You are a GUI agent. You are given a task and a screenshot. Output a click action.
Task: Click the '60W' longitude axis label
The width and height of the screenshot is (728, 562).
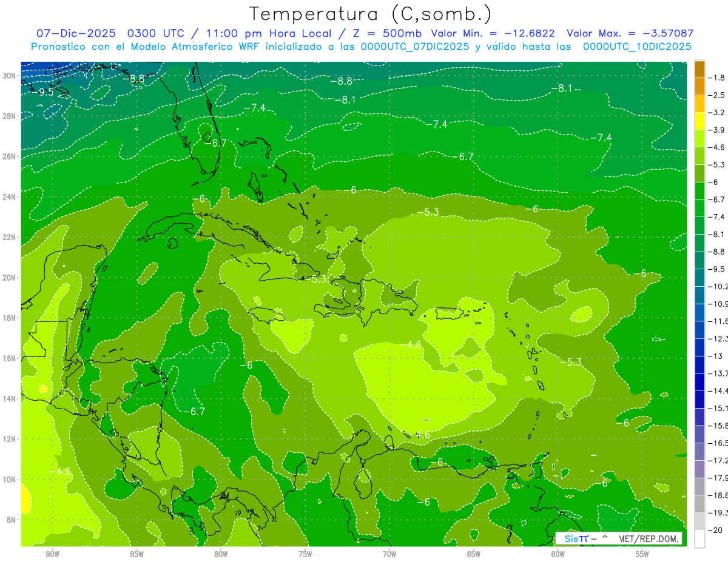coord(558,554)
